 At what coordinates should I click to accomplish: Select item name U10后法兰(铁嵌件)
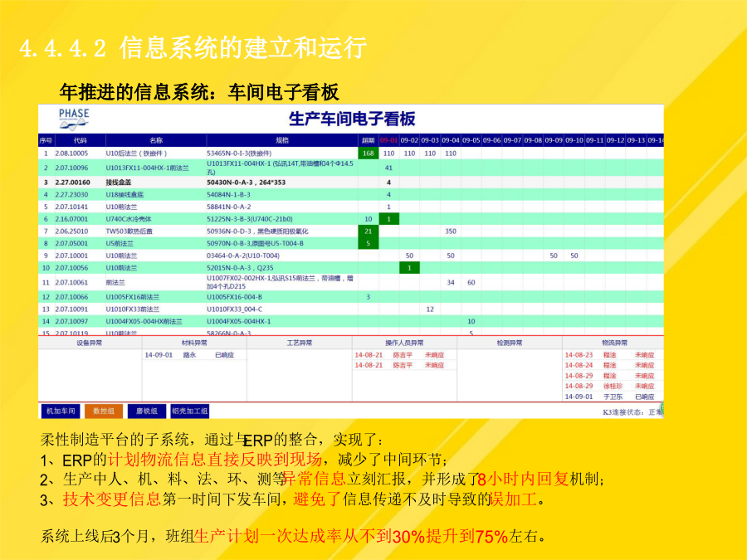click(x=136, y=153)
